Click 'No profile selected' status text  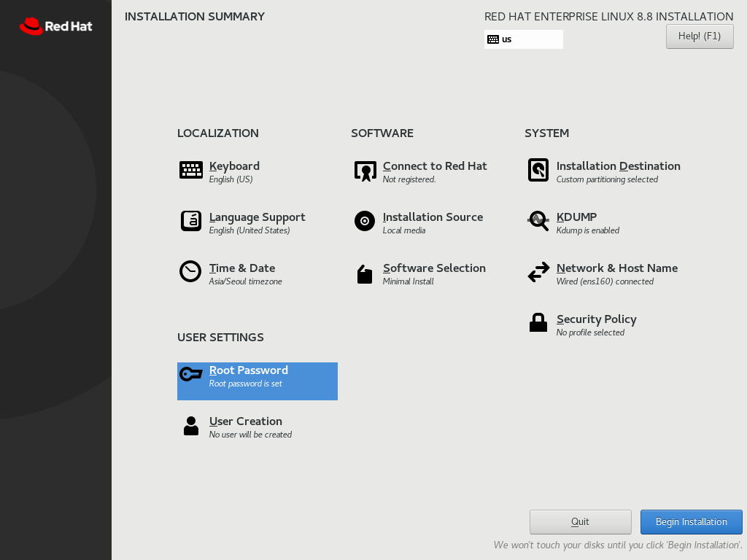590,332
